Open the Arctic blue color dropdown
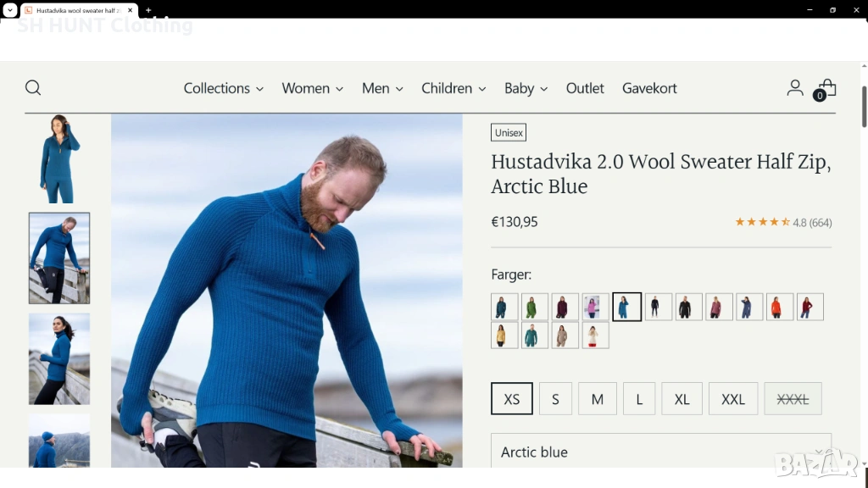 click(x=661, y=452)
